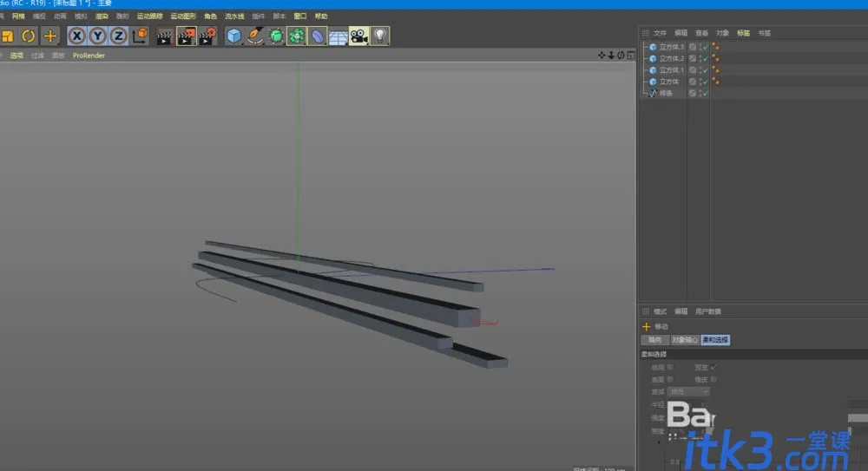
Task: Select the Scale tool icon
Action: pyautogui.click(x=7, y=36)
